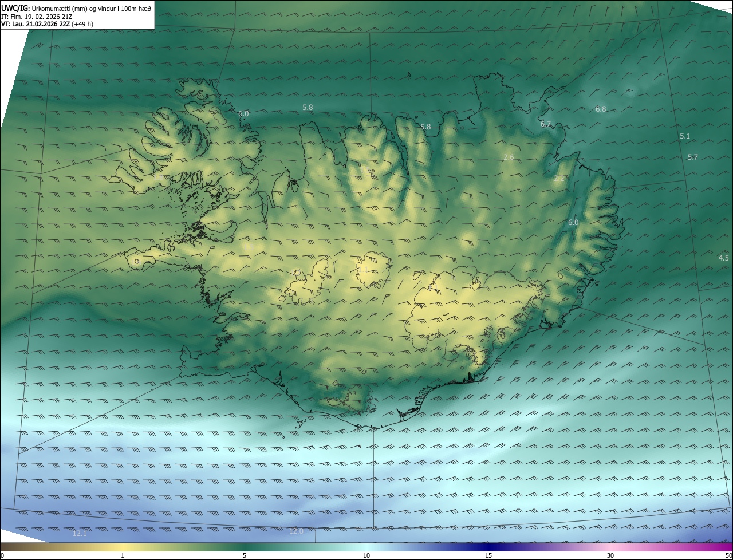Click the '6.7' value label on the map
The image size is (733, 560).
click(546, 124)
